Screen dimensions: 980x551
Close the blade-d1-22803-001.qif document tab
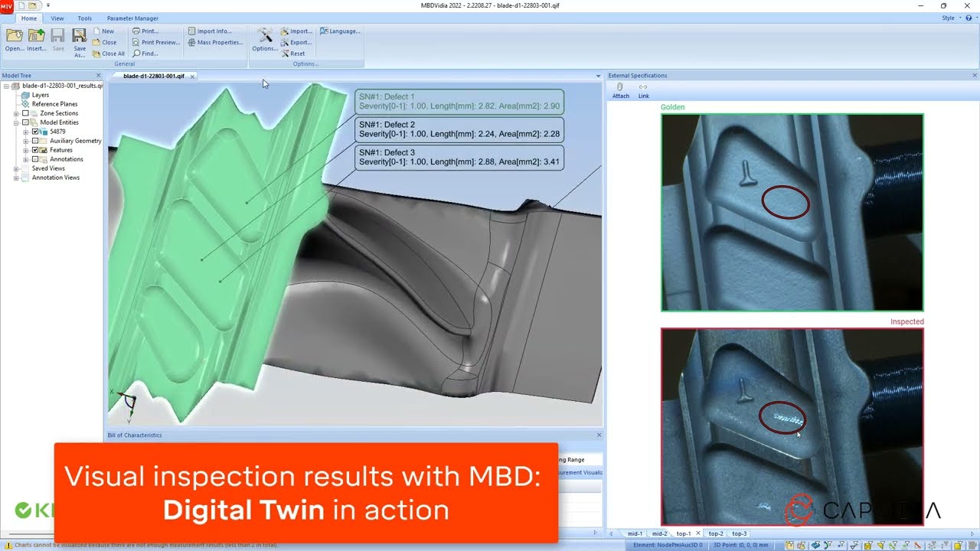tap(192, 77)
